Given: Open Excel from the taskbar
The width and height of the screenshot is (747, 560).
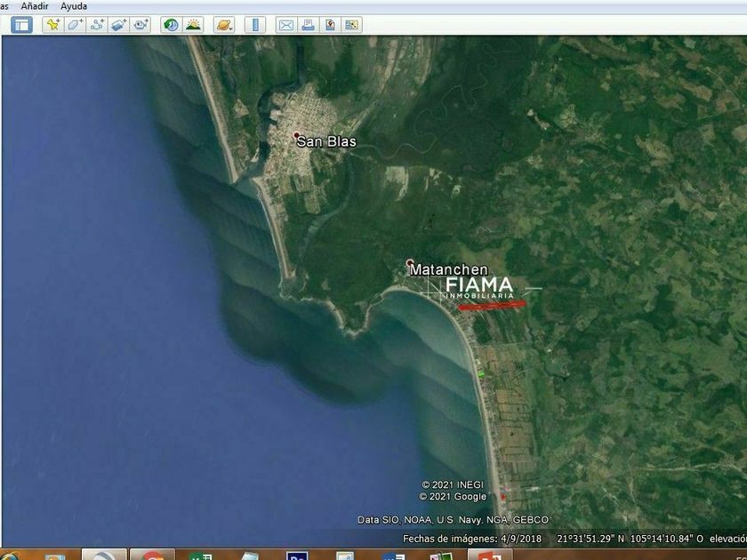Looking at the screenshot, I should (x=201, y=556).
